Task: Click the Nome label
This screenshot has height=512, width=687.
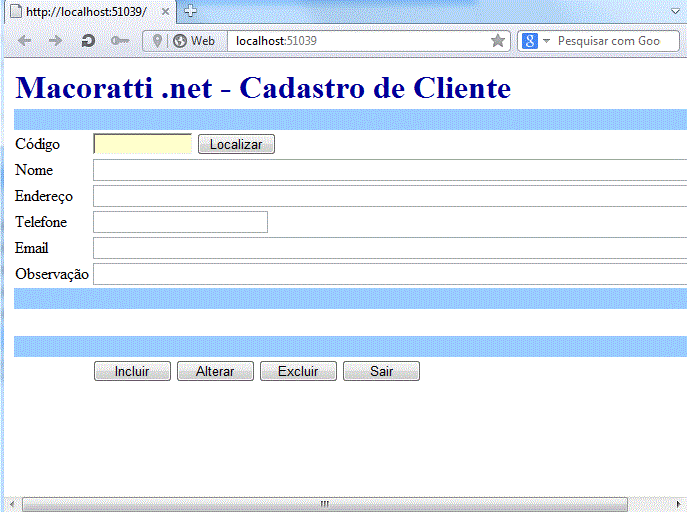Action: point(34,170)
